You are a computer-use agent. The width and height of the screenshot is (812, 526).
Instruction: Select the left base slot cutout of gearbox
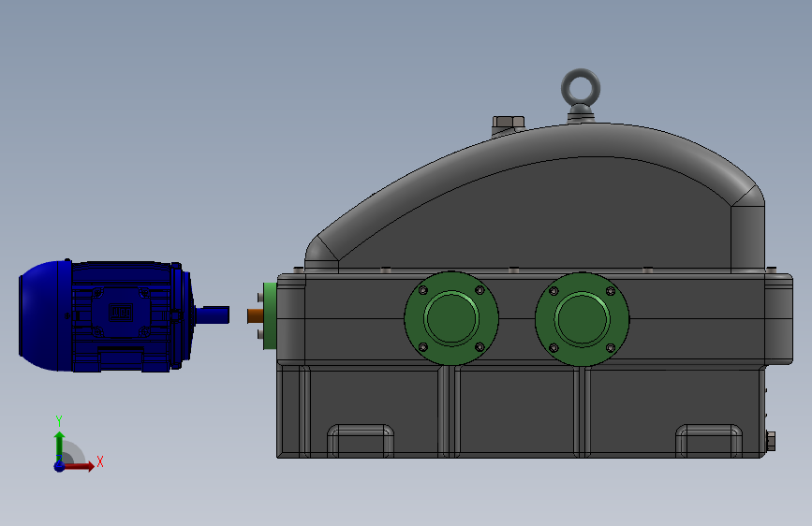click(361, 441)
